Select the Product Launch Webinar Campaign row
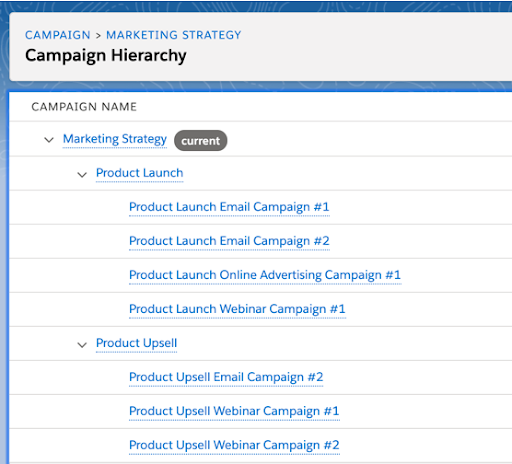 coord(261,309)
